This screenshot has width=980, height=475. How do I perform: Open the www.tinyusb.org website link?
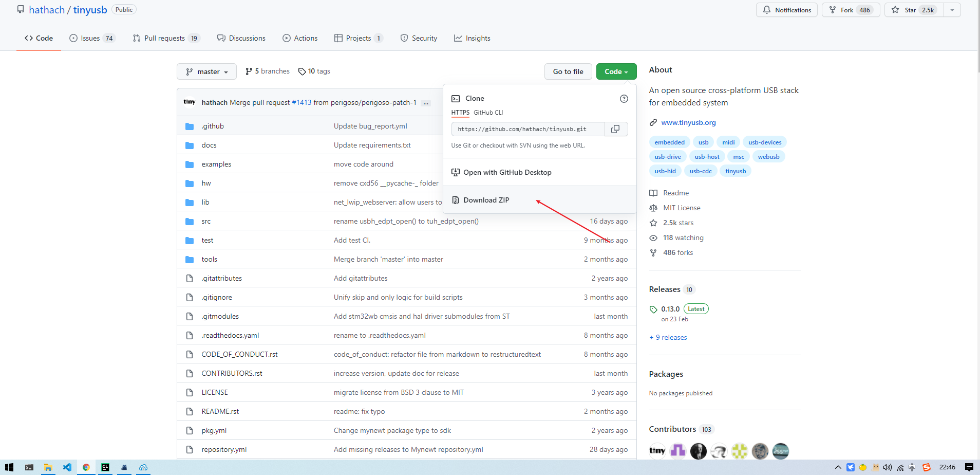688,122
